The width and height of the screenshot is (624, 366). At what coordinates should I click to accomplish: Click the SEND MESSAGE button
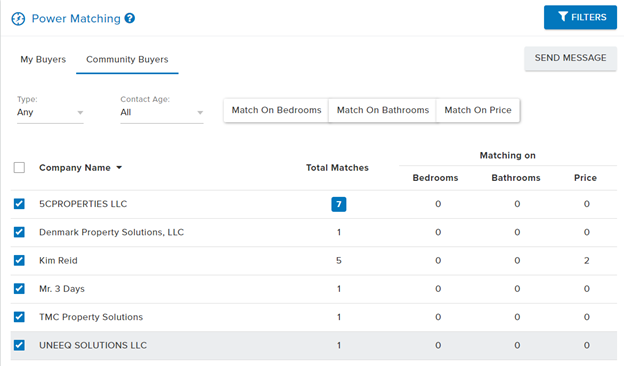tap(570, 58)
